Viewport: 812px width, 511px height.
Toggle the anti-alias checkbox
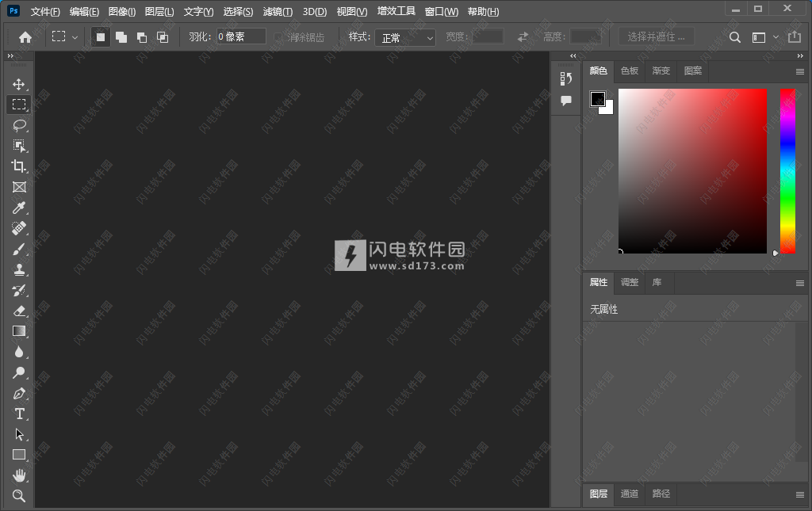pos(278,37)
